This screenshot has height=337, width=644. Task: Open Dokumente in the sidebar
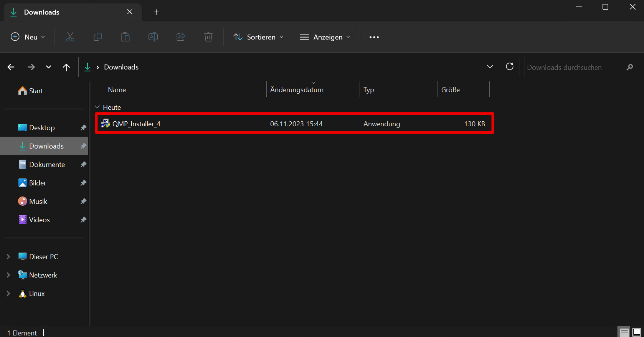coord(47,164)
